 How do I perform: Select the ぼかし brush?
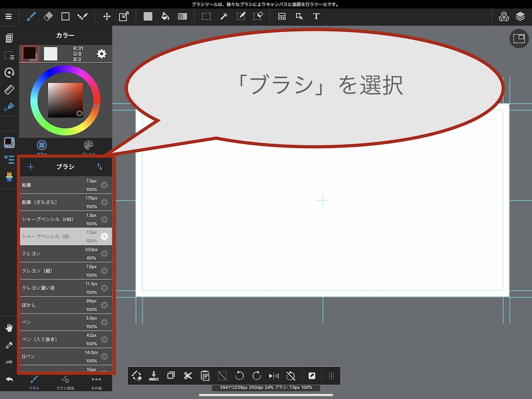(x=52, y=305)
